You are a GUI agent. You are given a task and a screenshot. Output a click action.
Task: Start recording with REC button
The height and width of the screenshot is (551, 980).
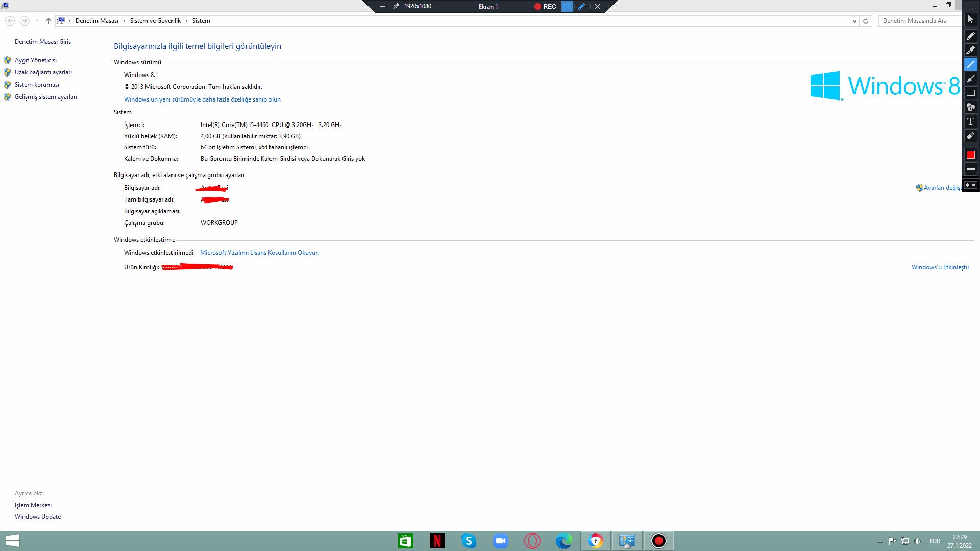(545, 7)
